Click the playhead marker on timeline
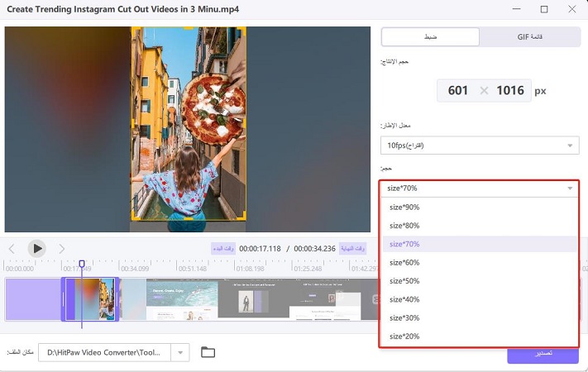This screenshot has width=588, height=372. [82, 264]
